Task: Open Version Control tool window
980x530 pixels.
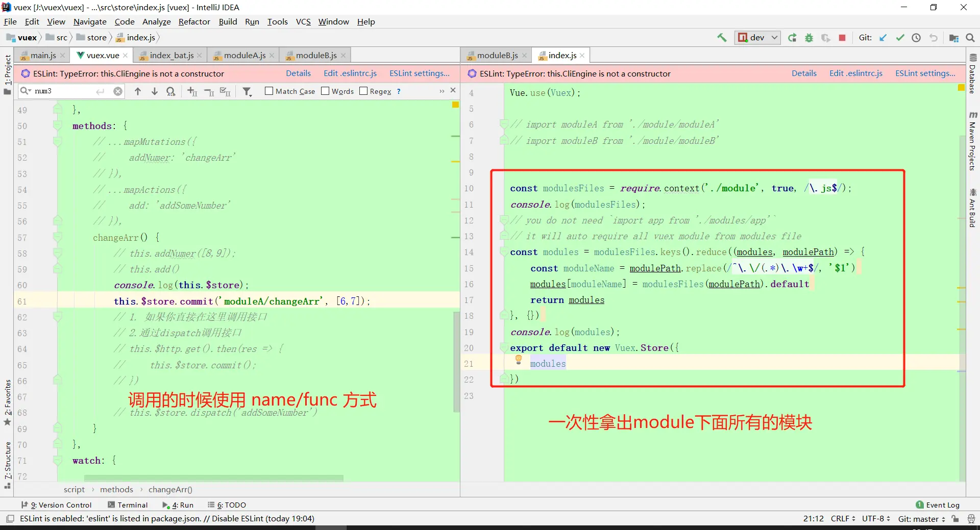Action: (56, 505)
